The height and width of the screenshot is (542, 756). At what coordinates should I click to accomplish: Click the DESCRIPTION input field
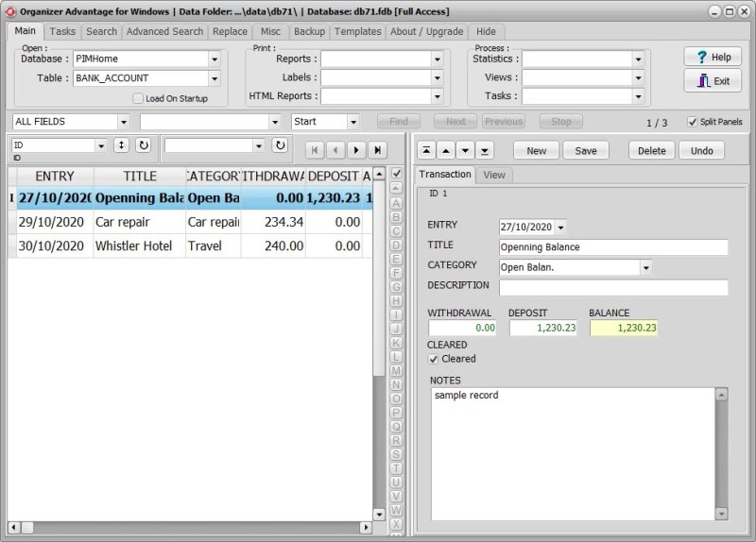point(613,288)
